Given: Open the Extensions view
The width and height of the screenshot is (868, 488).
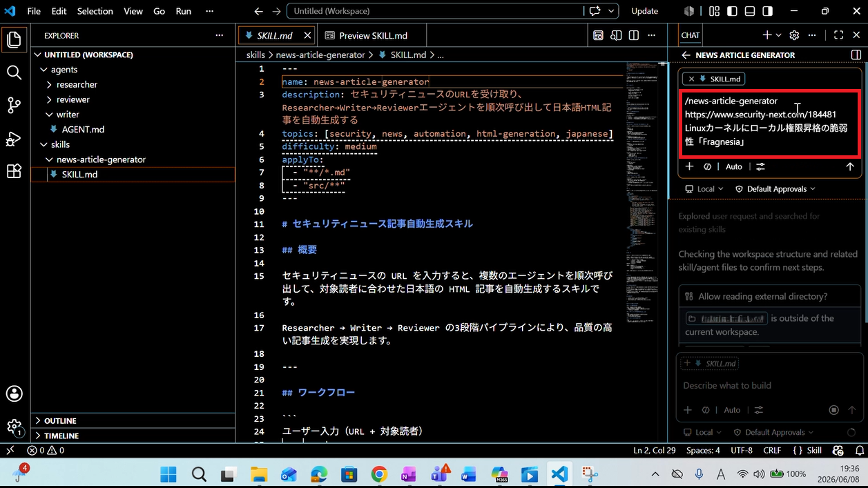Looking at the screenshot, I should point(14,171).
